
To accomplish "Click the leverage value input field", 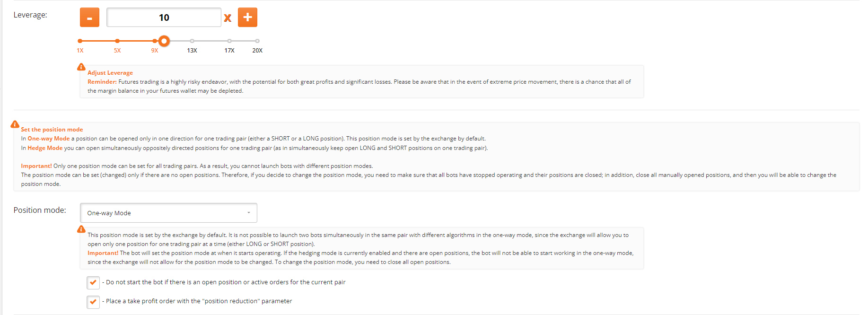I will 164,17.
